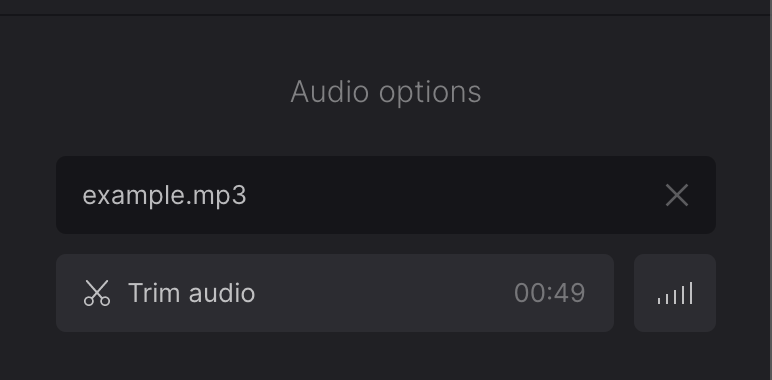Tap the cut scissors symbol
Viewport: 772px width, 380px height.
click(96, 293)
